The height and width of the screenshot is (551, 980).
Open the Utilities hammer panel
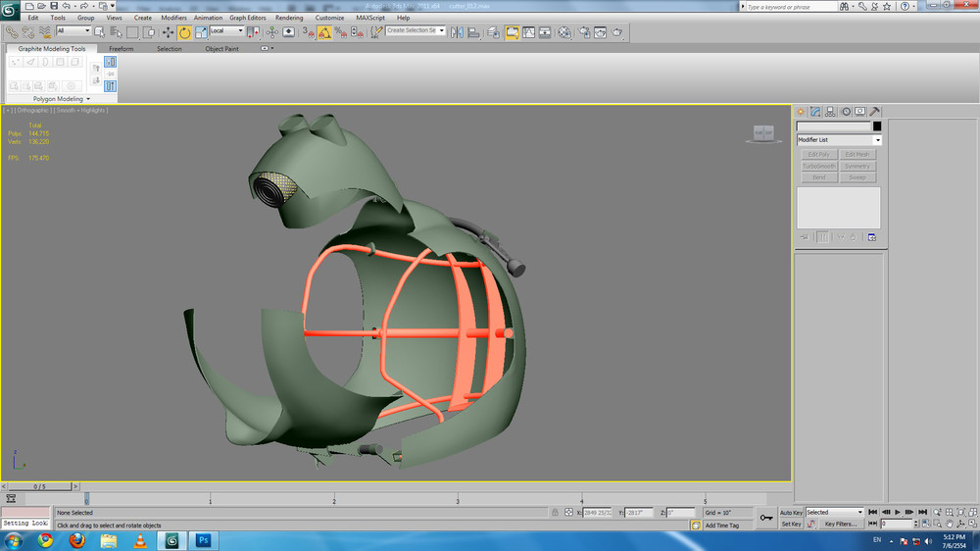[x=874, y=112]
